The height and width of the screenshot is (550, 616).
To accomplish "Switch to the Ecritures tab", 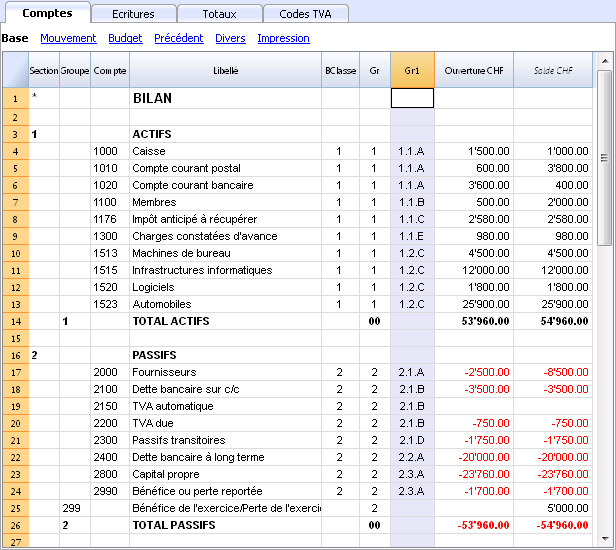I will (x=134, y=14).
